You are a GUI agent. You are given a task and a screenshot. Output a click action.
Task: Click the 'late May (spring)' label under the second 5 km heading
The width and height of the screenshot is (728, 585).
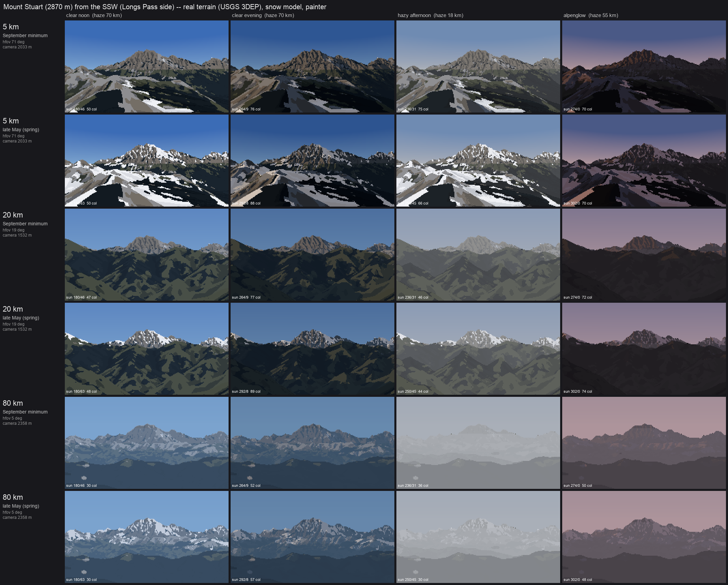[x=21, y=130]
